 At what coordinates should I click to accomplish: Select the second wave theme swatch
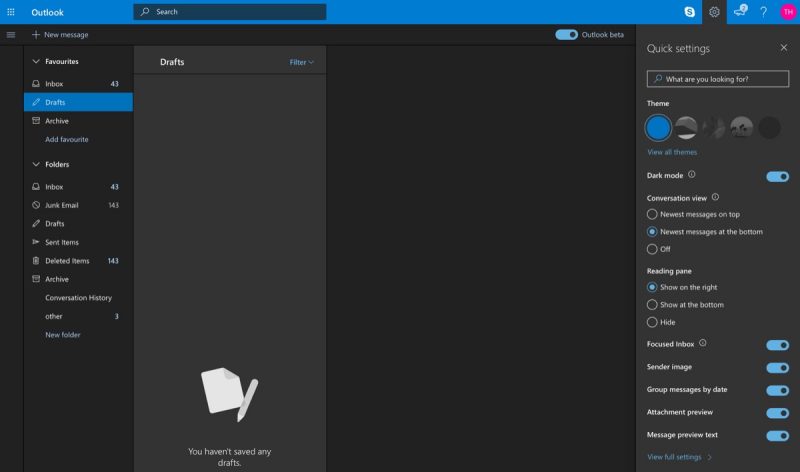click(x=686, y=128)
